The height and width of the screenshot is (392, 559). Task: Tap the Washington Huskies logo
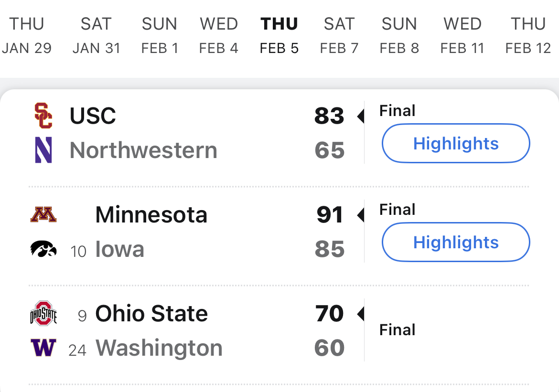[x=43, y=348]
